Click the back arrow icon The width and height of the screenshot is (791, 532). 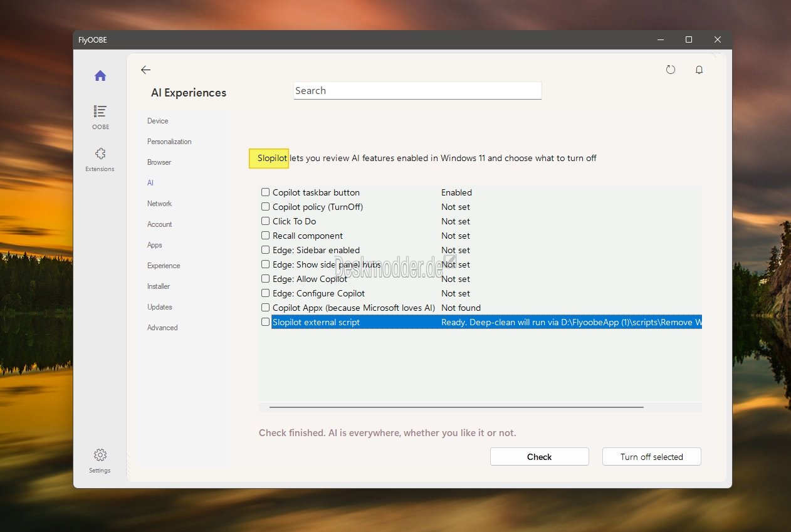(146, 70)
